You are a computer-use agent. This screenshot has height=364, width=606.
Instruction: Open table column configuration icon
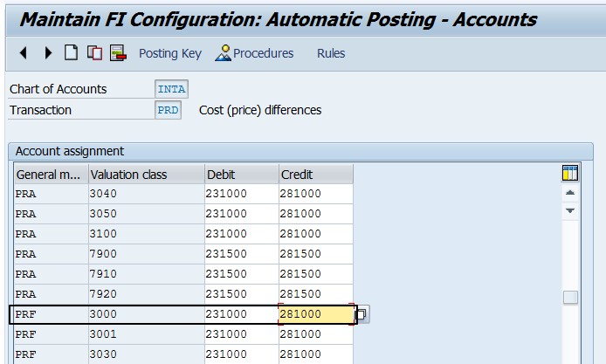570,173
